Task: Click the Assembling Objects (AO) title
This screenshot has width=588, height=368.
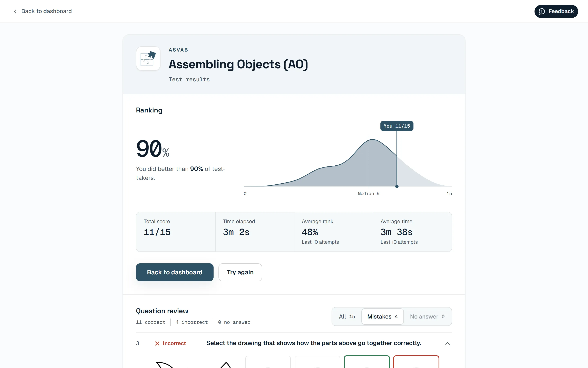Action: pos(238,64)
